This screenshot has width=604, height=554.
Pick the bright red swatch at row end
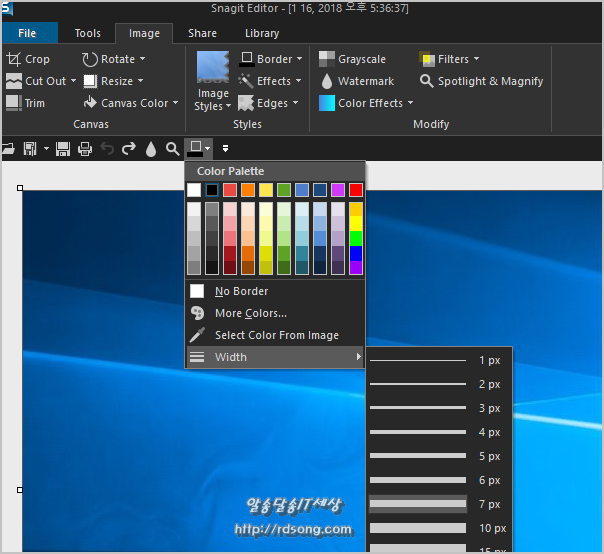(x=356, y=190)
